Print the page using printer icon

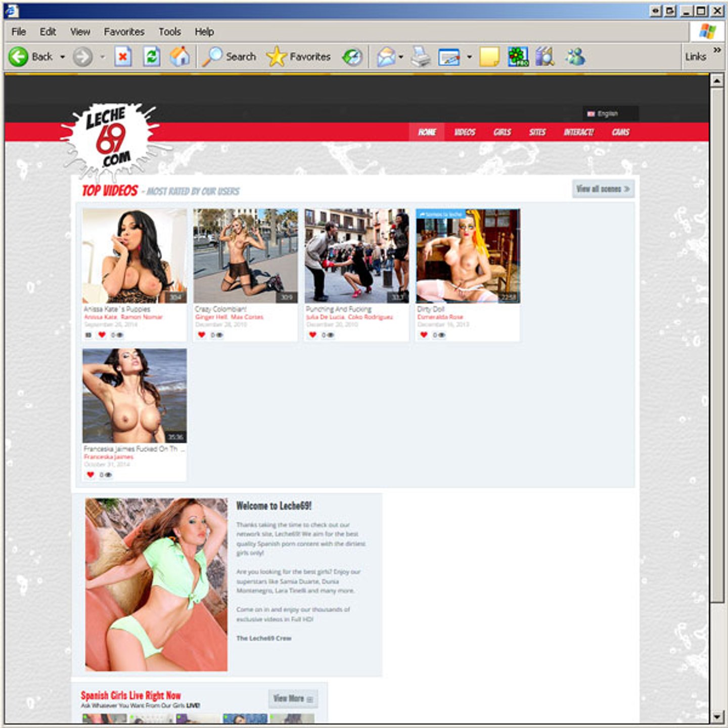click(x=420, y=57)
